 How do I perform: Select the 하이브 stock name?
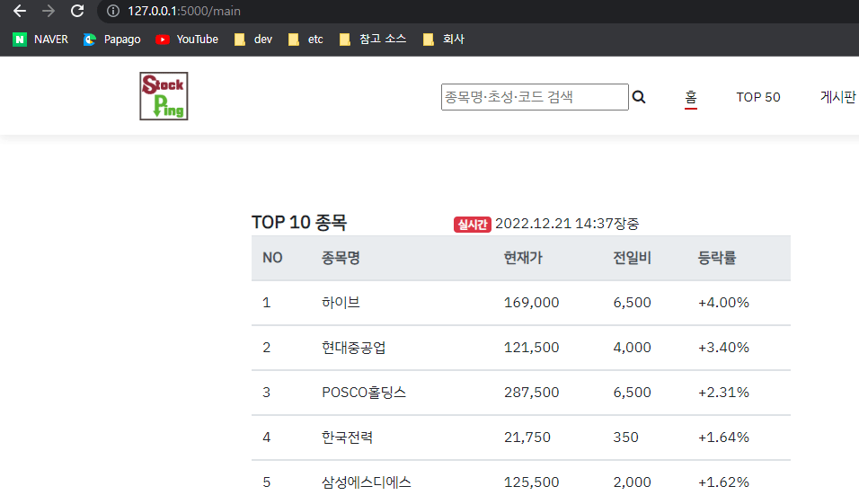(341, 303)
